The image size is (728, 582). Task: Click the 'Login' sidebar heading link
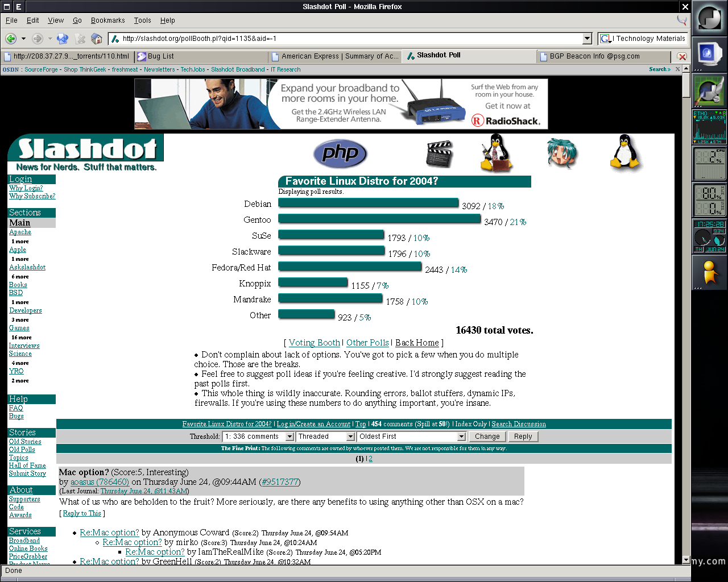click(20, 179)
